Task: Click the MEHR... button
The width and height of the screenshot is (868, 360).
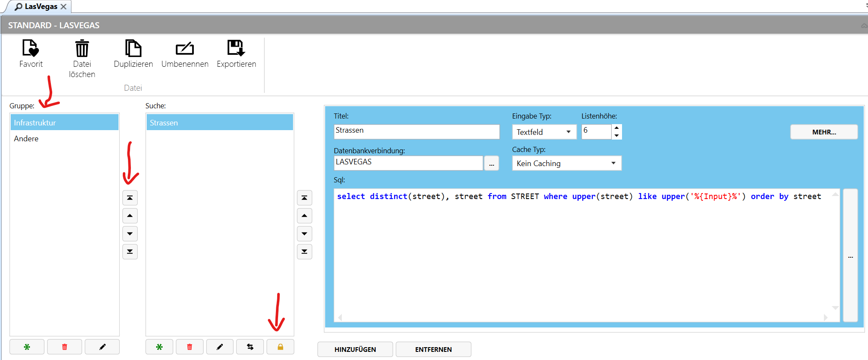Action: 824,132
